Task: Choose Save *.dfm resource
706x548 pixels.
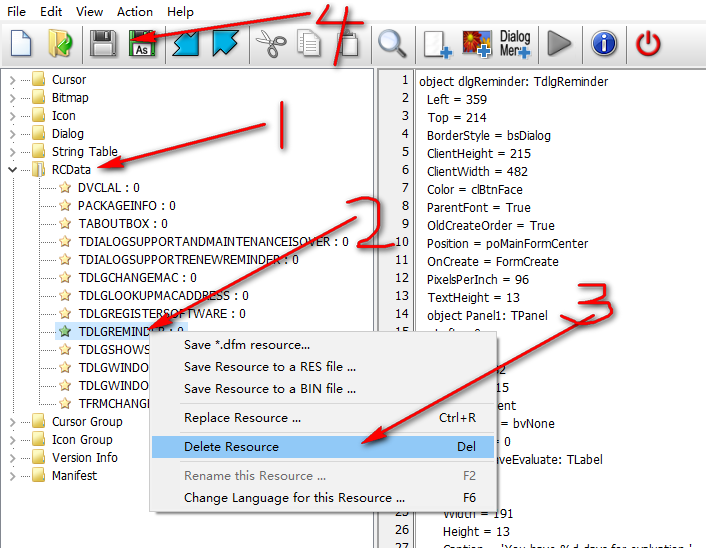Action: click(323, 345)
